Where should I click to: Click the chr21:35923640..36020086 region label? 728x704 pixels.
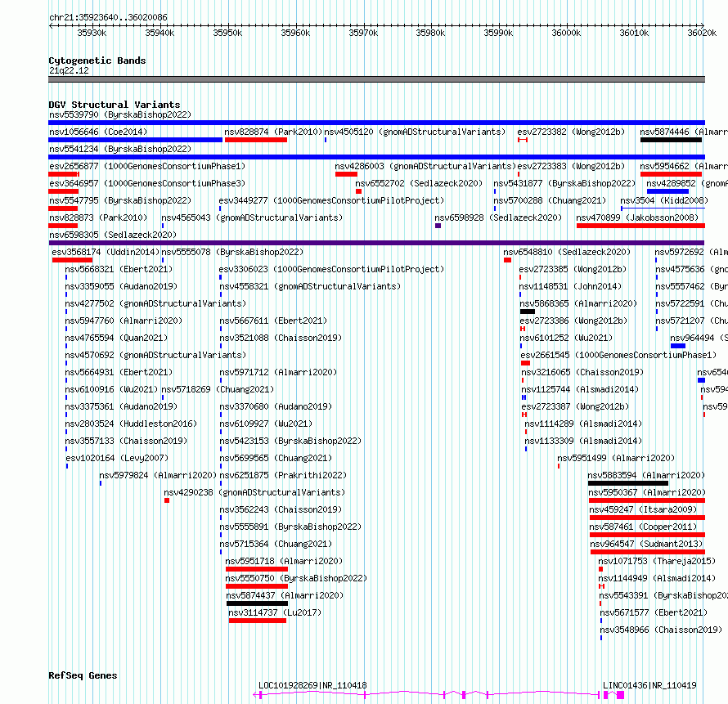[108, 17]
